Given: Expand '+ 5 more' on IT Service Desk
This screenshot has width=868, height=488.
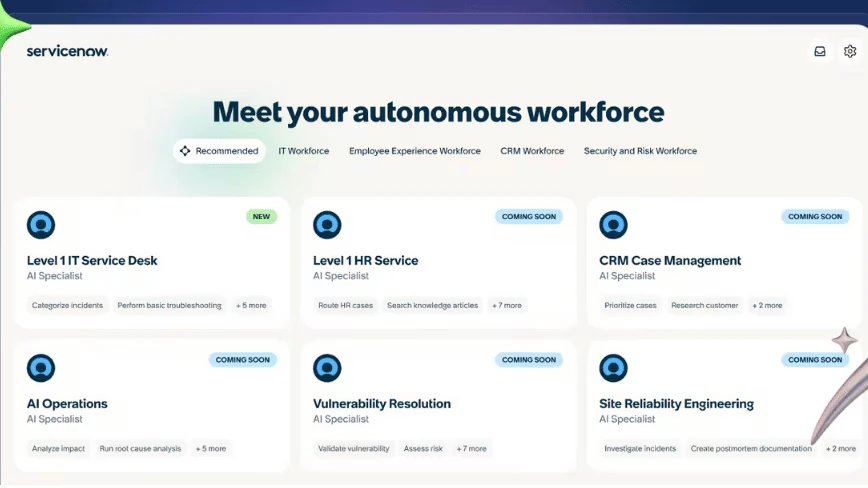Looking at the screenshot, I should (251, 305).
